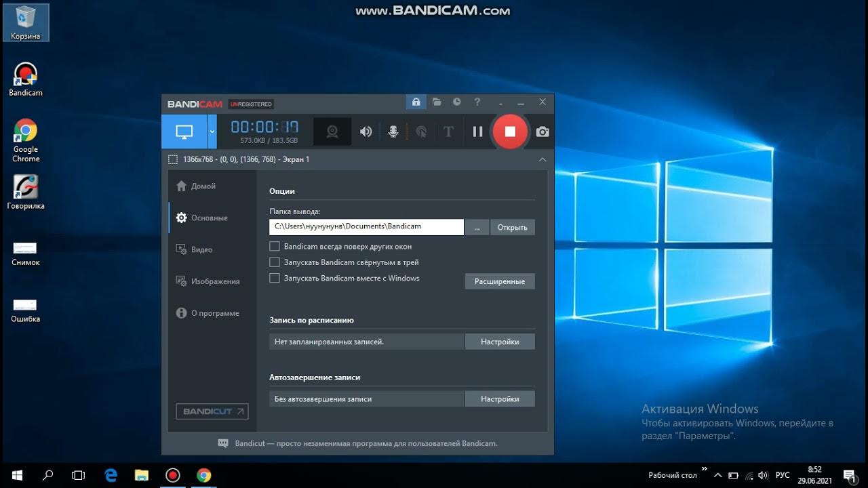The height and width of the screenshot is (488, 868).
Task: Open the notification center icon
Action: tap(850, 475)
